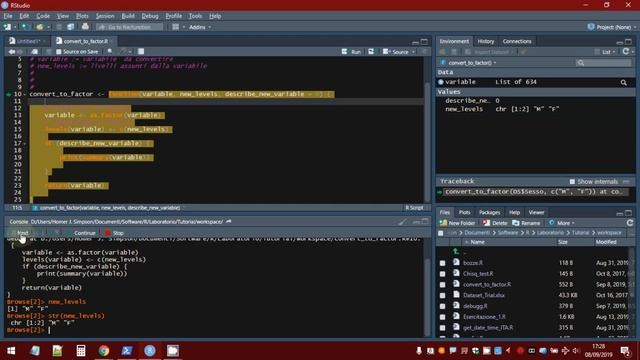Image resolution: width=640 pixels, height=360 pixels.
Task: Open the Addins dropdown
Action: [200, 27]
